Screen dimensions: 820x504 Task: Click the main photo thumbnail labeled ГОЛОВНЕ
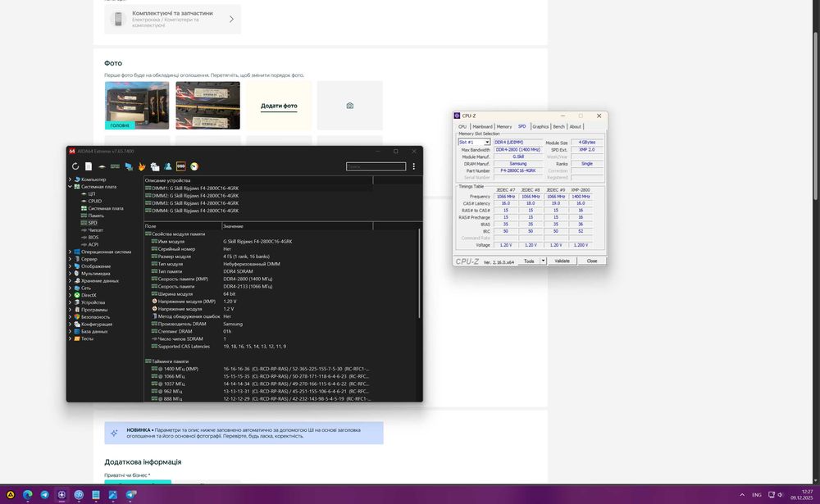[x=137, y=105]
